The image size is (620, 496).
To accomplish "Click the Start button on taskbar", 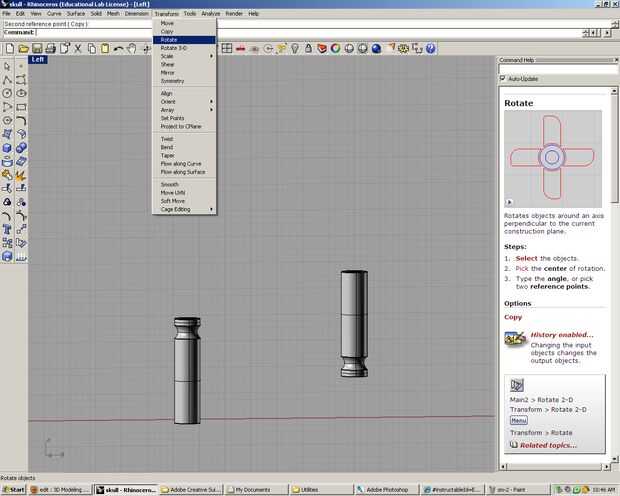I will pos(13,489).
